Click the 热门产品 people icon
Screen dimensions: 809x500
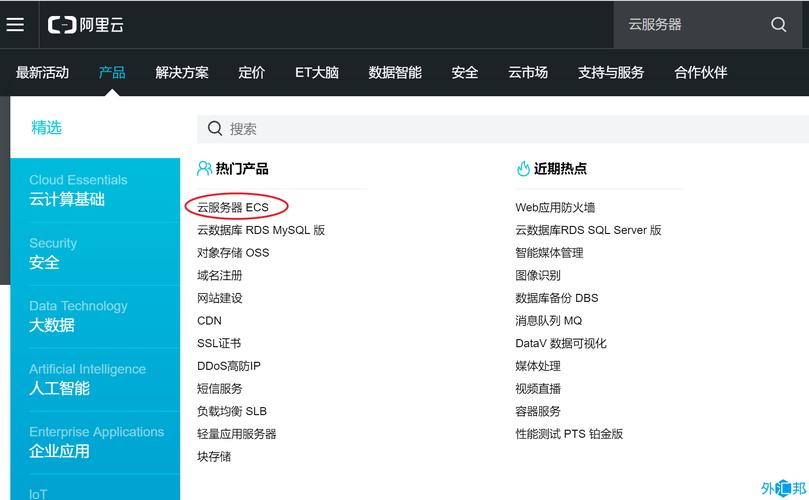204,168
